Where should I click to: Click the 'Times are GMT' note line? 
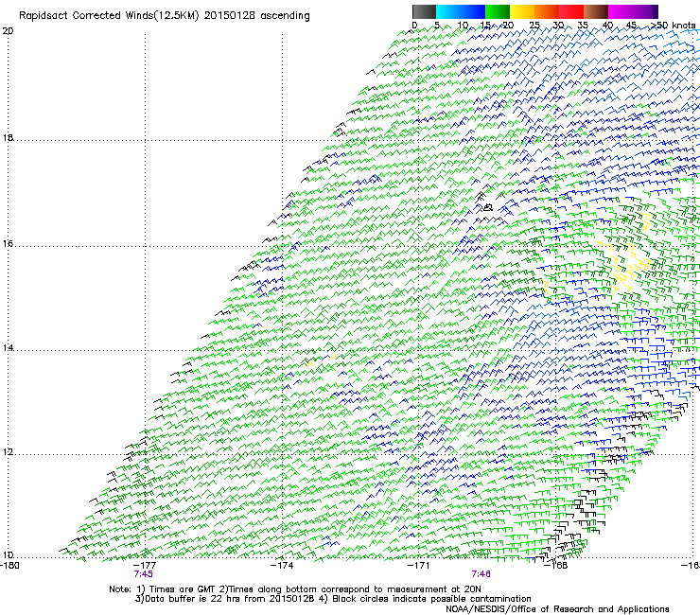pos(295,589)
